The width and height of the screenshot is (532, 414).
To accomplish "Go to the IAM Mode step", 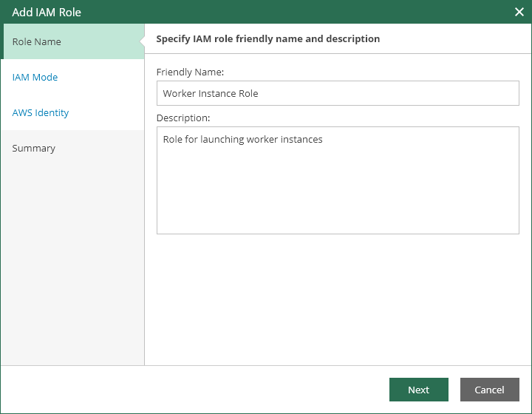I will (x=35, y=77).
